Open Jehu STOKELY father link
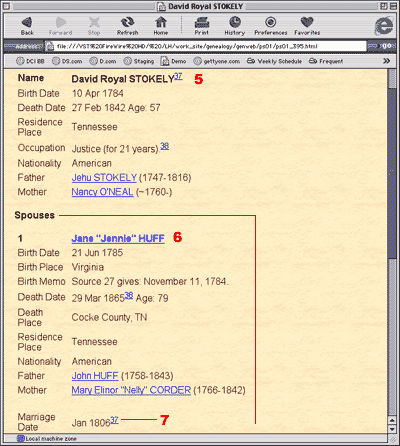 pos(104,178)
